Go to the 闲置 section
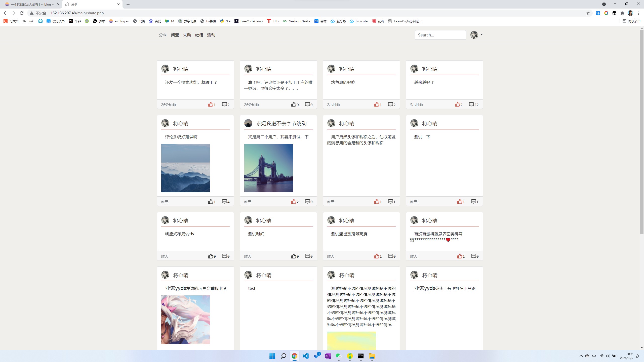 pyautogui.click(x=175, y=35)
